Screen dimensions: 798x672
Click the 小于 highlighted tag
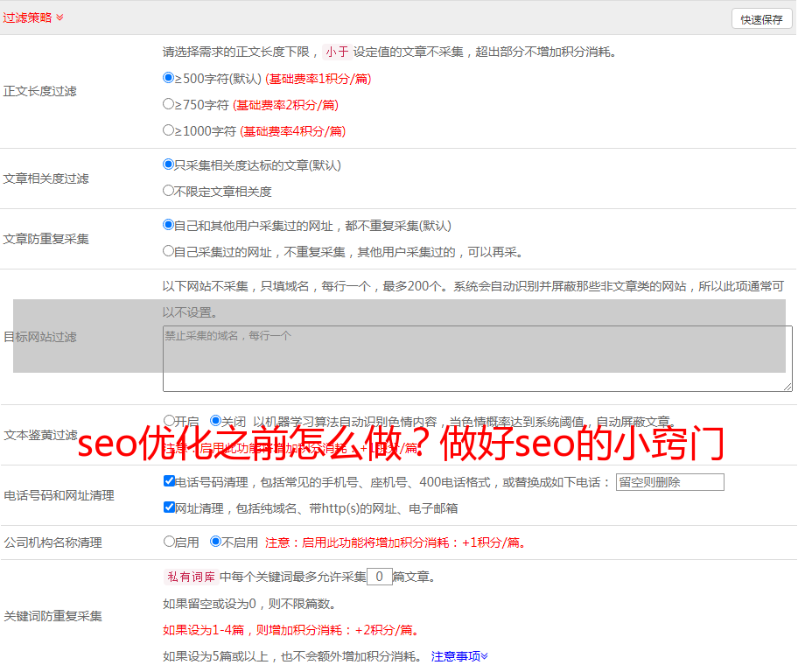tap(337, 52)
